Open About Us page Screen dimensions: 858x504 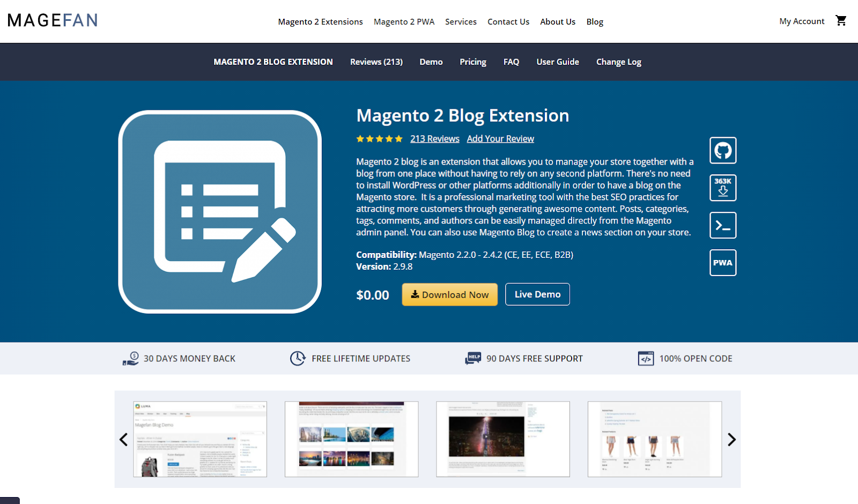tap(558, 22)
